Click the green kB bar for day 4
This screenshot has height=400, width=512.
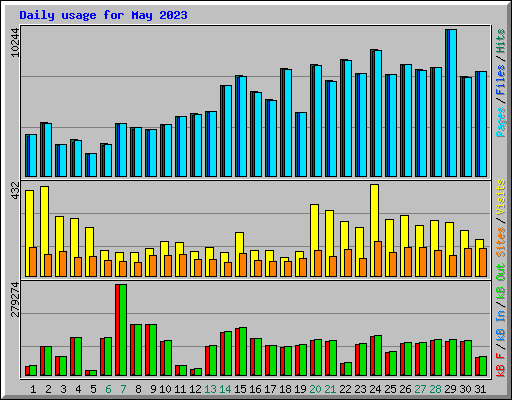point(78,356)
